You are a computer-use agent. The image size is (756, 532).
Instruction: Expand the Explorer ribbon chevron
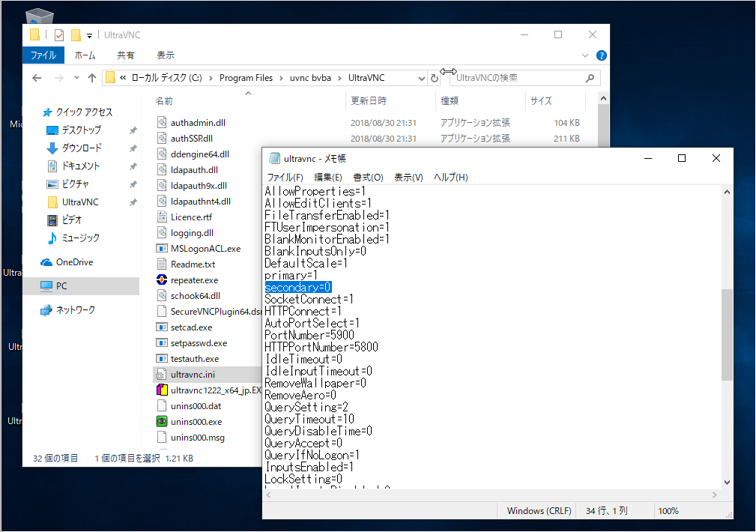coord(586,55)
